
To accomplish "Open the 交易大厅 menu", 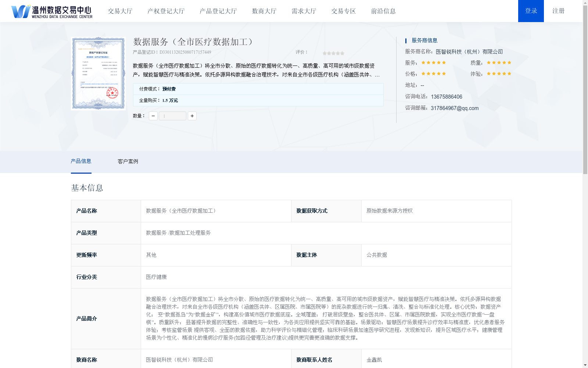I will pyautogui.click(x=120, y=11).
